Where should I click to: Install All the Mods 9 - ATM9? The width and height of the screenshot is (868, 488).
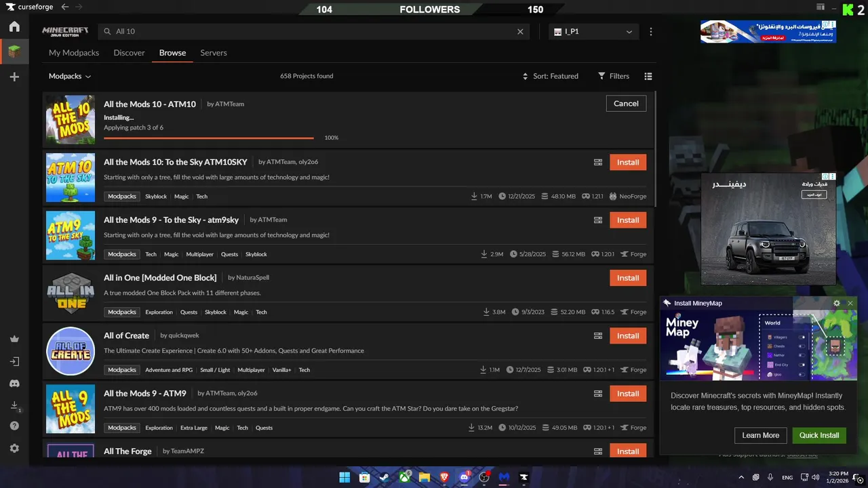(628, 394)
